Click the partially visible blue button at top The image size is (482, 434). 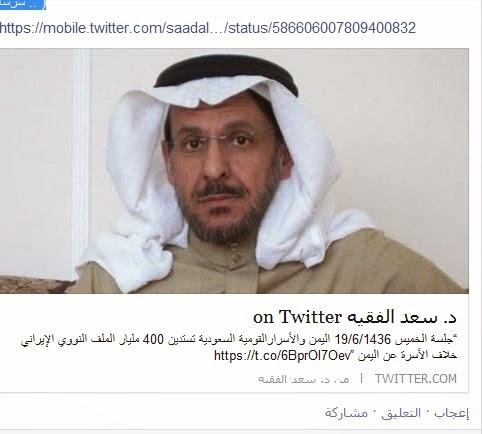coord(22,4)
